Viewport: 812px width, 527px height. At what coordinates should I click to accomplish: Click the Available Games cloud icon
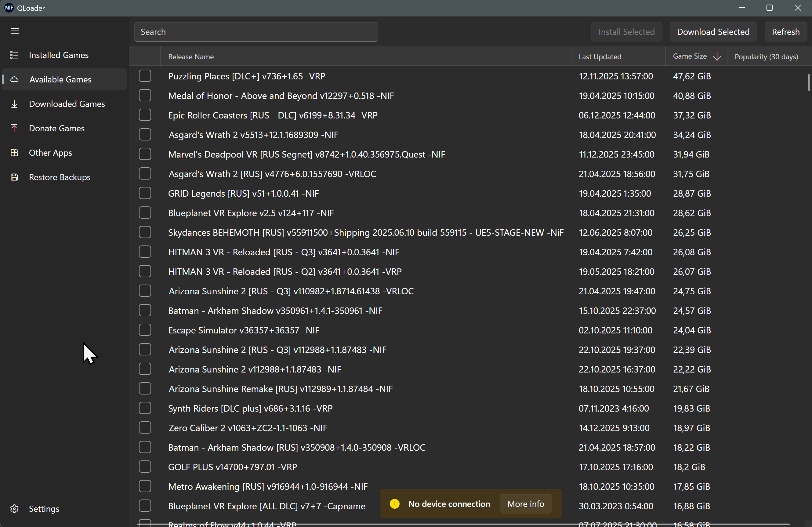pyautogui.click(x=14, y=79)
